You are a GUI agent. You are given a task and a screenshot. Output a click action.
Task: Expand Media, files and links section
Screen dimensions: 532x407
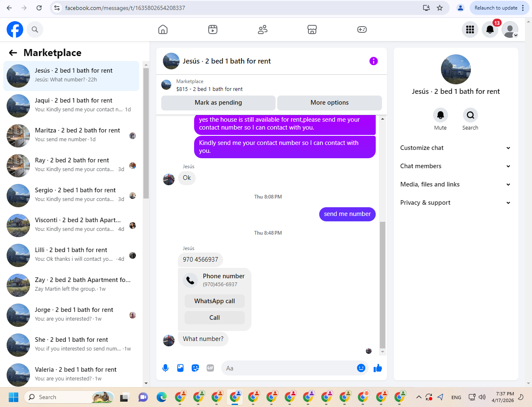(x=455, y=184)
